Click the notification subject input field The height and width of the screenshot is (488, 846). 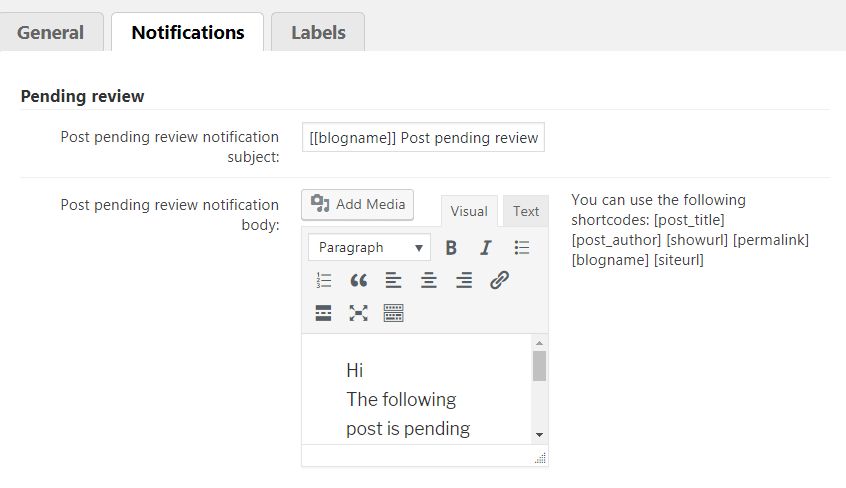(x=423, y=138)
